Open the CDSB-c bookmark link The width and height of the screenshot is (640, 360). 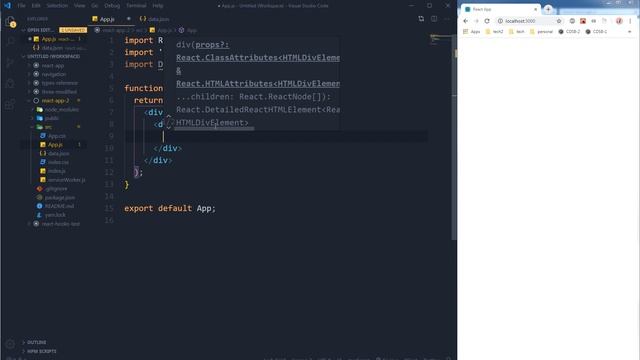[596, 31]
